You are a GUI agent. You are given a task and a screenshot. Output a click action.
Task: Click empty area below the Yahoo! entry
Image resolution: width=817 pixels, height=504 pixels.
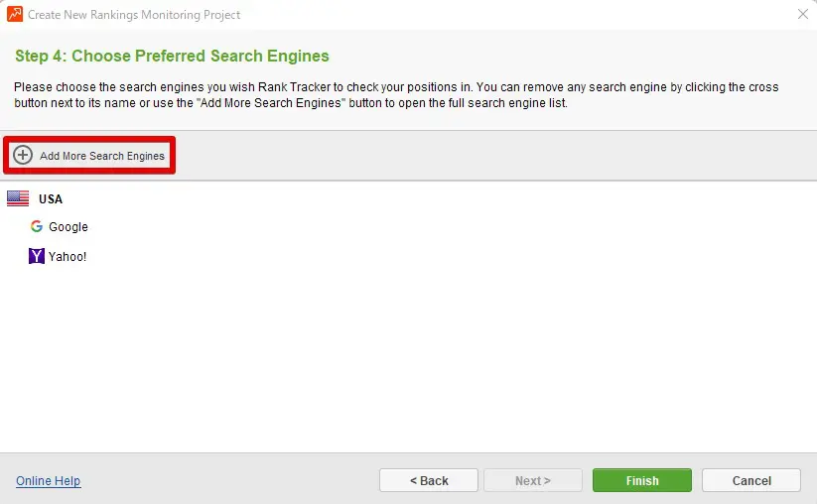pyautogui.click(x=397, y=357)
